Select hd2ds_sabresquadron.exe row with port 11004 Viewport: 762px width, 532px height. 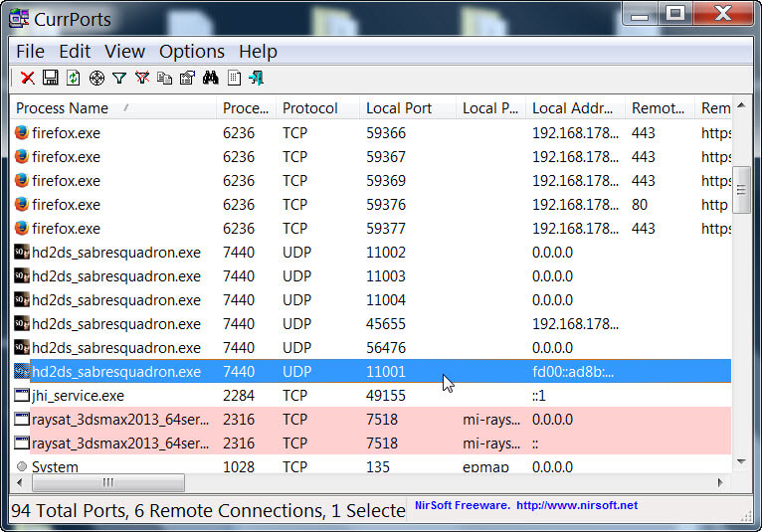click(371, 299)
